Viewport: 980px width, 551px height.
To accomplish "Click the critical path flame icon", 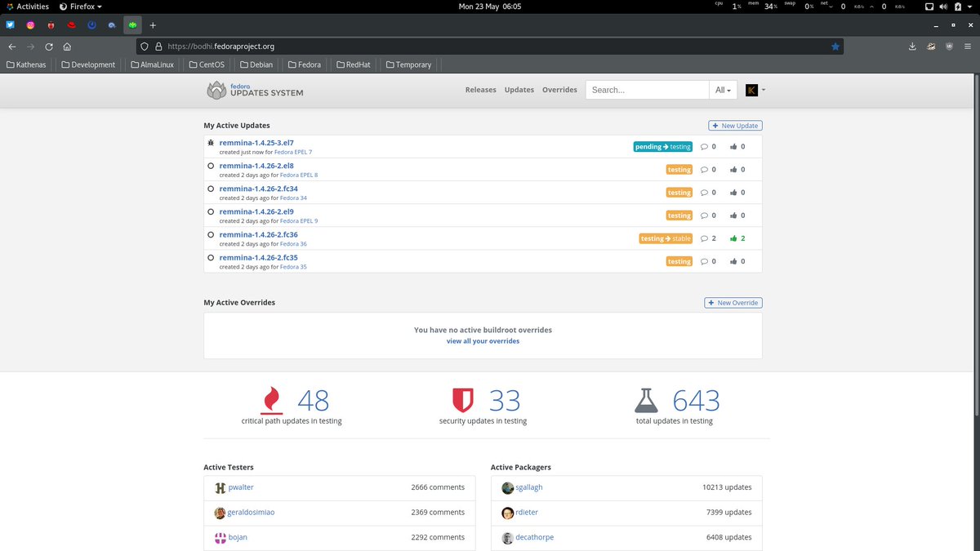I will tap(272, 401).
